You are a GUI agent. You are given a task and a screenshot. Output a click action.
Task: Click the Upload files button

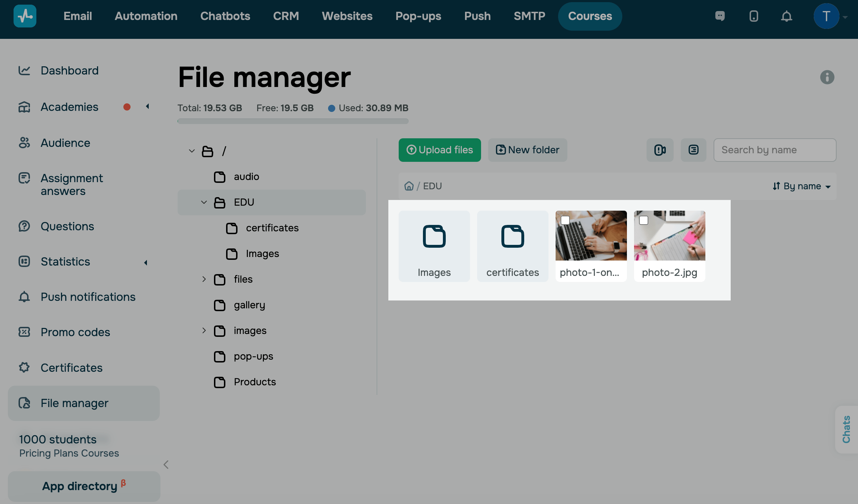[439, 150]
